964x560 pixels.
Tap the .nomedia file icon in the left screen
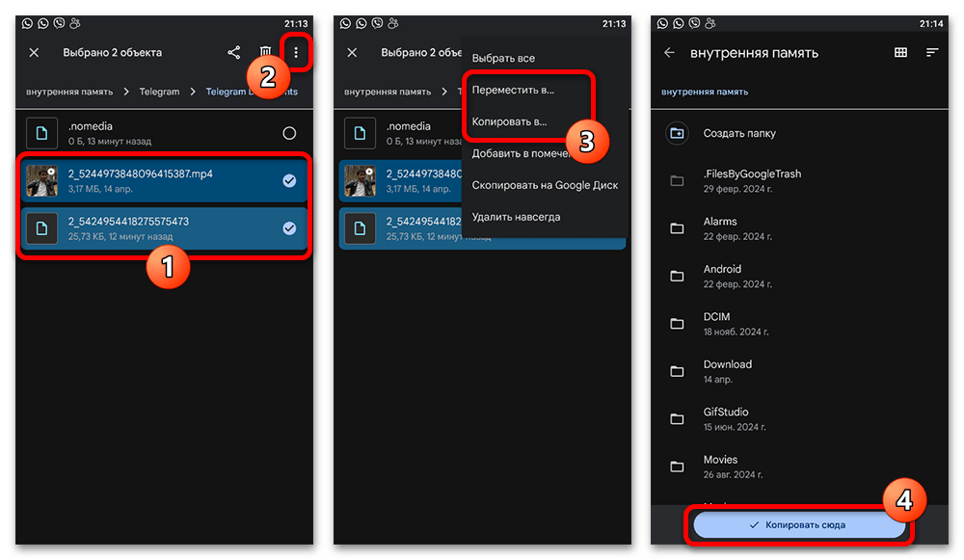click(x=41, y=133)
